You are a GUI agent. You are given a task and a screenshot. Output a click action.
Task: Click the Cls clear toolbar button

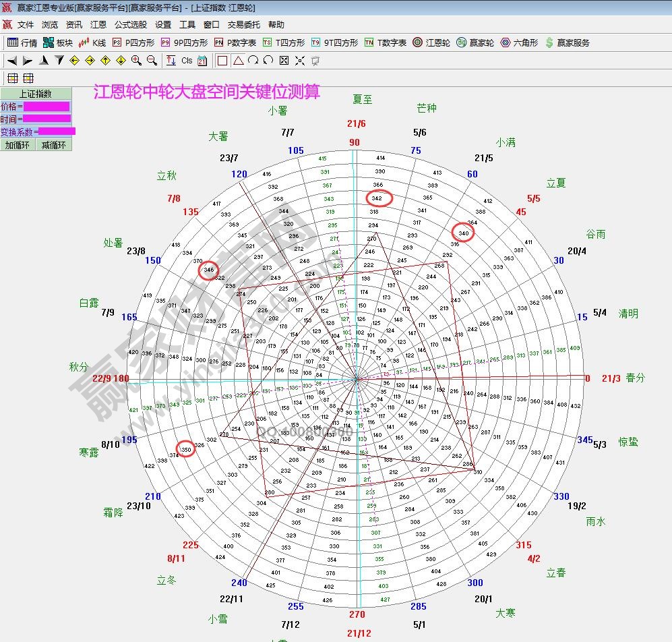(x=187, y=60)
